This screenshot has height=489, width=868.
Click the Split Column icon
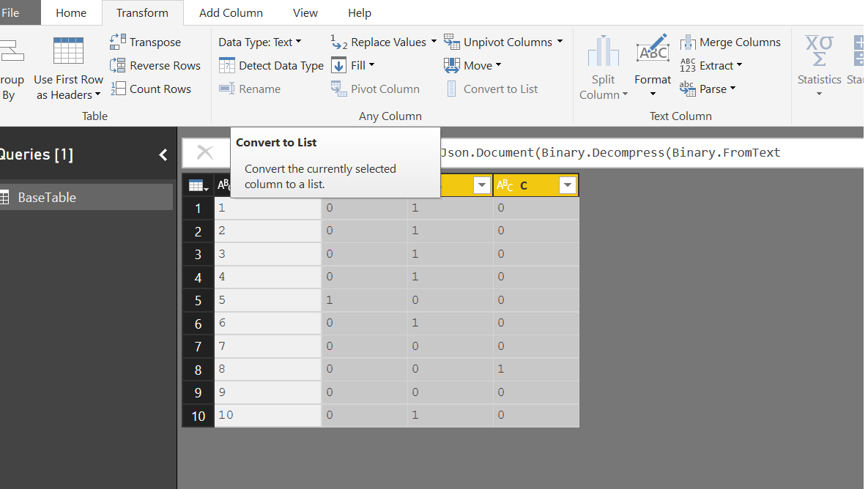tap(604, 51)
